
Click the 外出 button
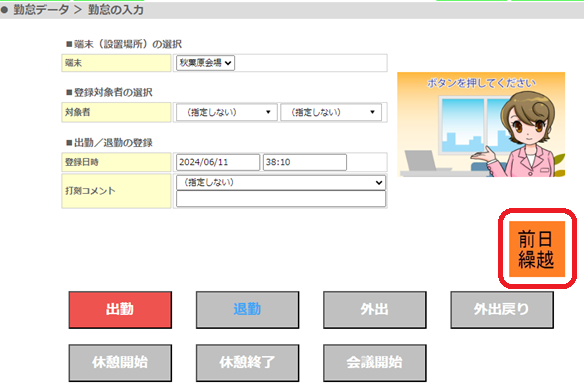pyautogui.click(x=375, y=310)
